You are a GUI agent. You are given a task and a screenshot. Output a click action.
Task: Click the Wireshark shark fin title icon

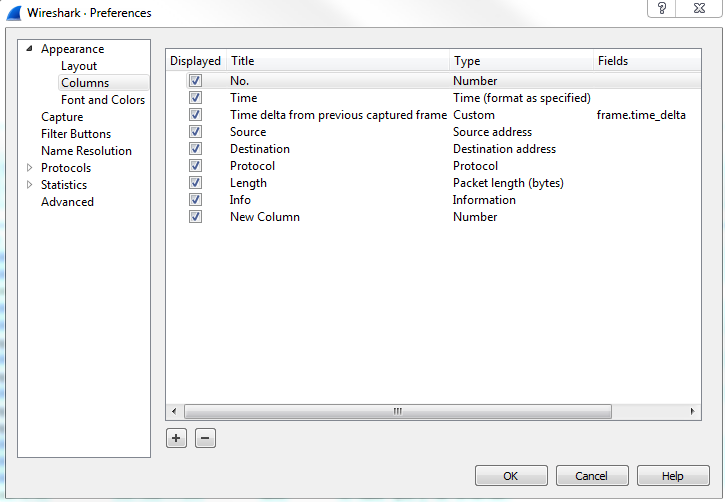click(14, 13)
